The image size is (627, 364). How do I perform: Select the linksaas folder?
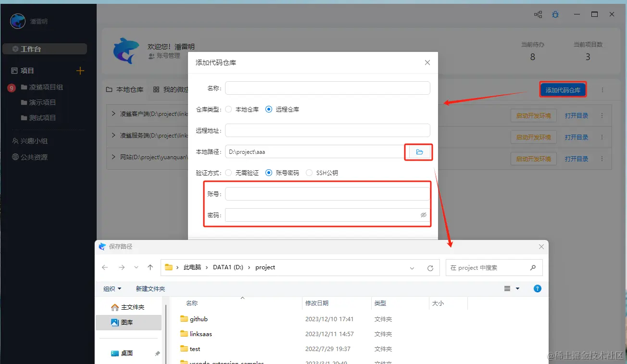196,334
